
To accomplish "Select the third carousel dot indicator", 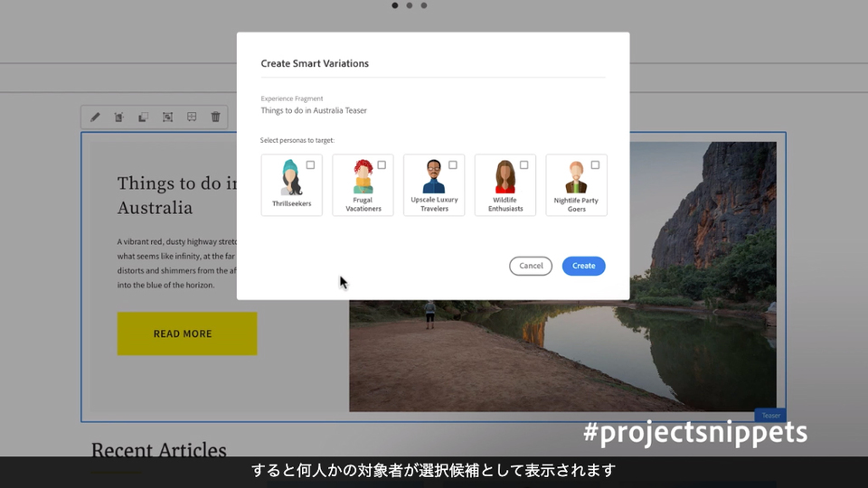I will pyautogui.click(x=423, y=5).
